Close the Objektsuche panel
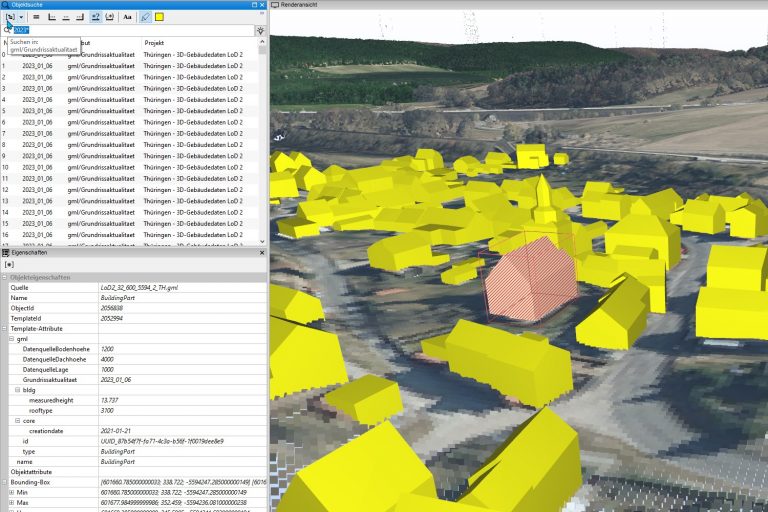768x512 pixels. pos(262,5)
